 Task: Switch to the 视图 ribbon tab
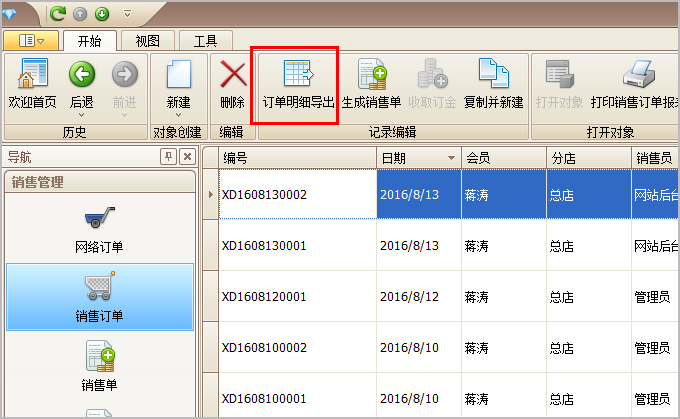[147, 41]
